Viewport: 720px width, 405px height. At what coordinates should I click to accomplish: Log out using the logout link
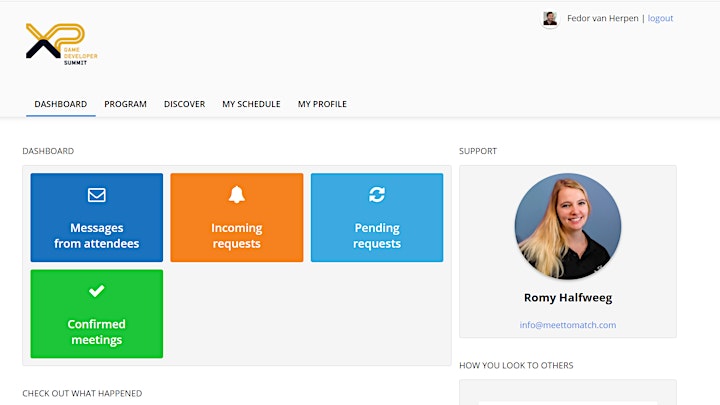coord(660,18)
